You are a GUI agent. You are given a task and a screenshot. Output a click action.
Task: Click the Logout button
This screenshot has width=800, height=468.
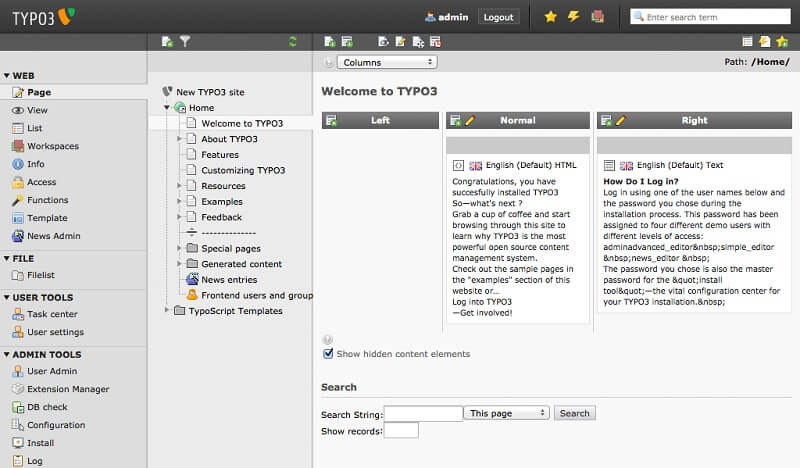(x=498, y=17)
